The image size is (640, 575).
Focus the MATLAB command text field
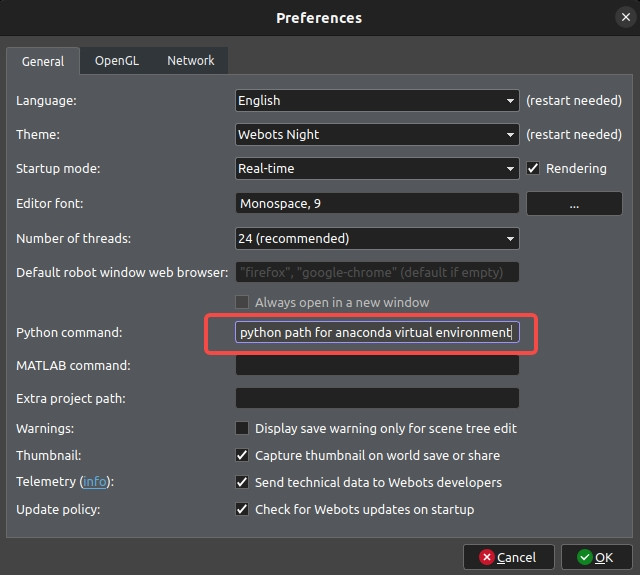377,365
